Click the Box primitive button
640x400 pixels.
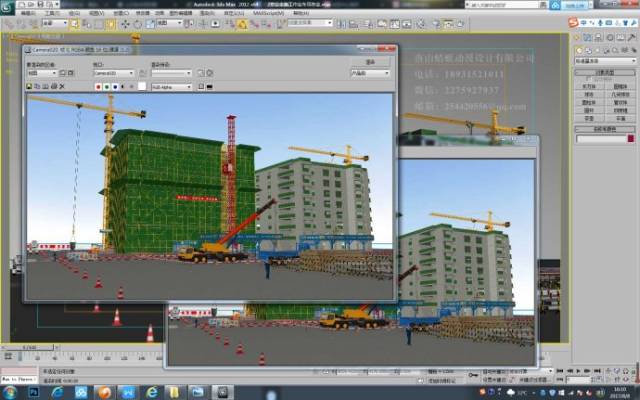click(x=589, y=87)
